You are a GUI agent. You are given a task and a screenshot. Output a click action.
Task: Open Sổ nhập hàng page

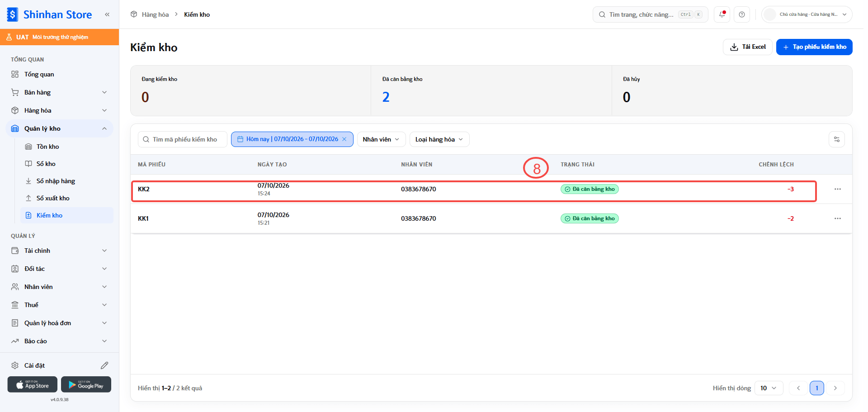pos(67,181)
